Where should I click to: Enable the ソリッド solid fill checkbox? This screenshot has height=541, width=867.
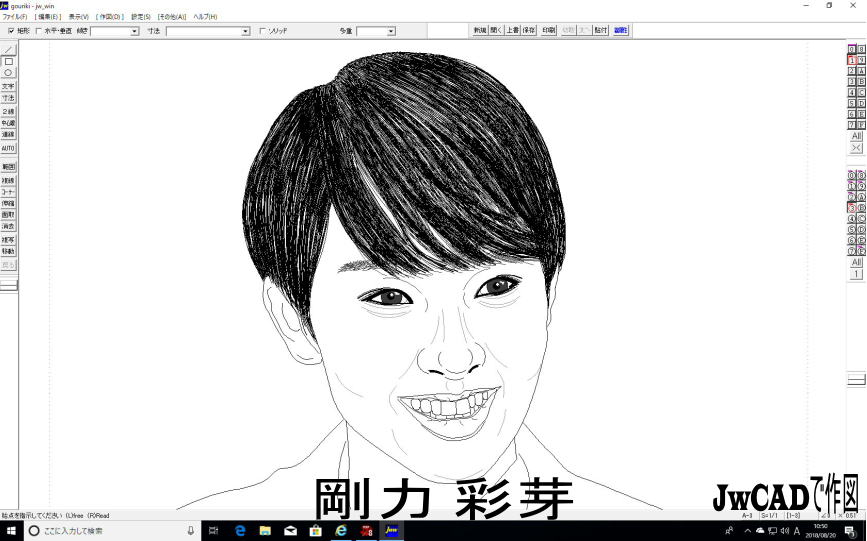(263, 31)
